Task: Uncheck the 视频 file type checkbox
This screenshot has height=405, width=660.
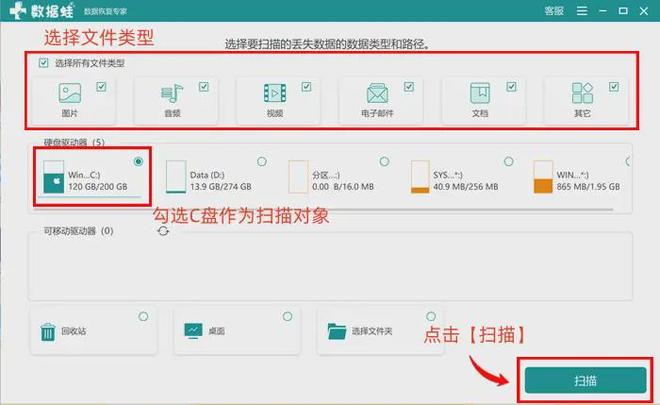Action: pyautogui.click(x=306, y=87)
